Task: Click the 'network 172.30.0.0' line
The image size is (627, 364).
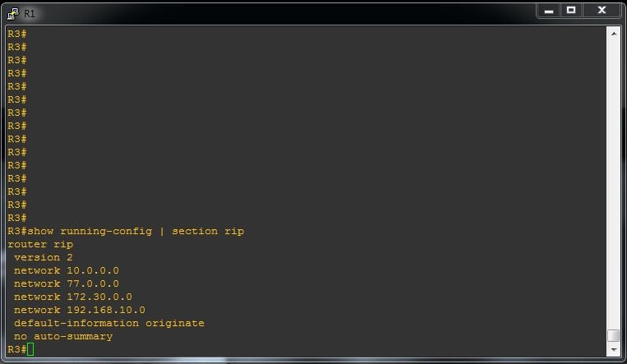Action: coord(73,297)
